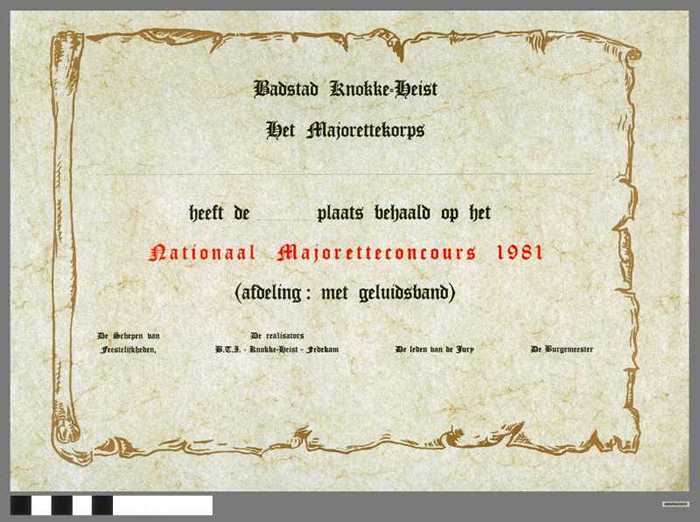Click the text "heeft de"

click(219, 213)
